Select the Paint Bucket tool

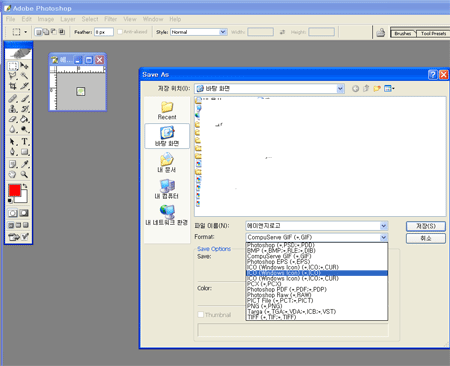pyautogui.click(x=24, y=119)
